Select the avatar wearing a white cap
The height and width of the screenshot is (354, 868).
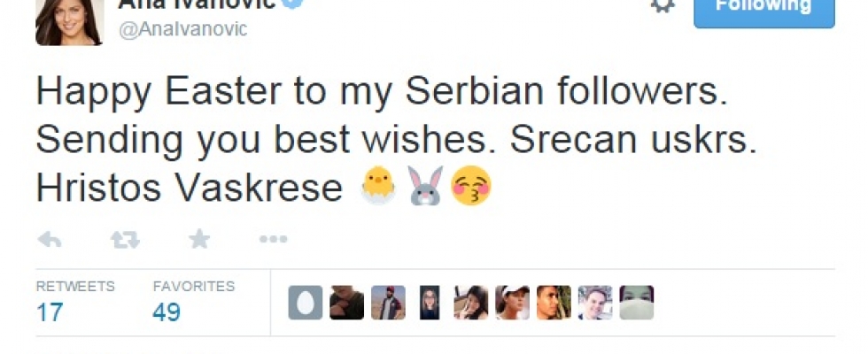[x=513, y=303]
